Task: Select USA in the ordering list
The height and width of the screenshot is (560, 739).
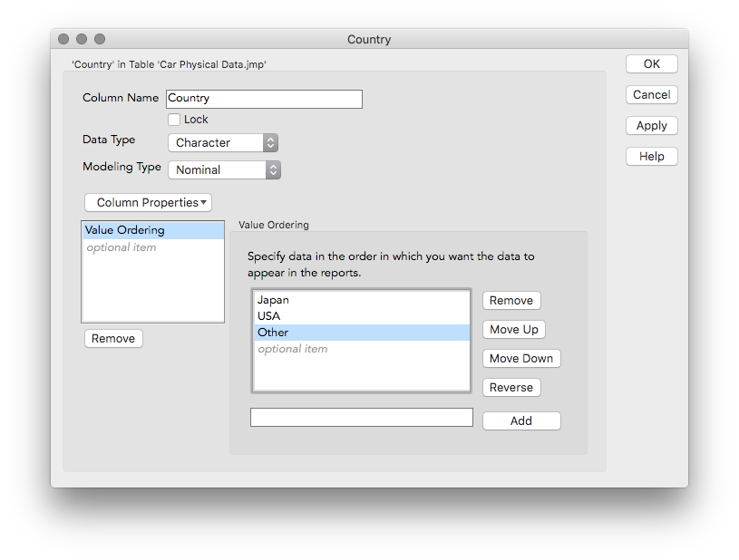Action: coord(362,316)
